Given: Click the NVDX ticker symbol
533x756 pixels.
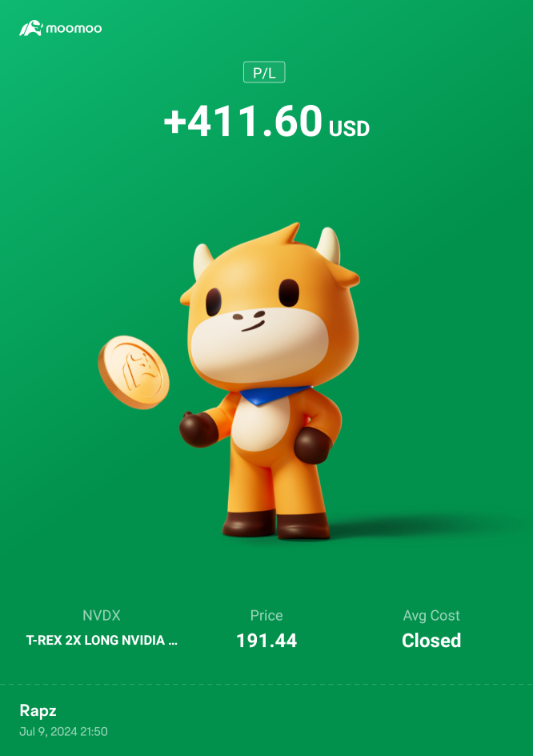Looking at the screenshot, I should pos(101,615).
